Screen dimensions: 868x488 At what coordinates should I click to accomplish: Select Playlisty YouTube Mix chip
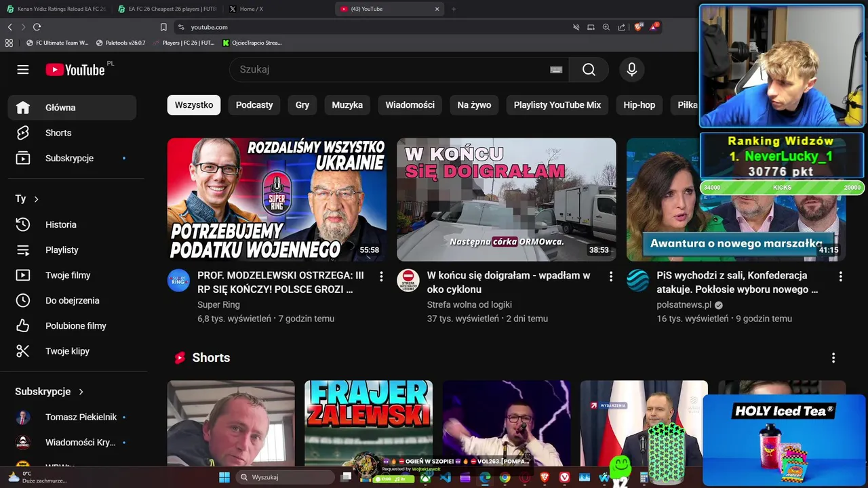click(557, 105)
